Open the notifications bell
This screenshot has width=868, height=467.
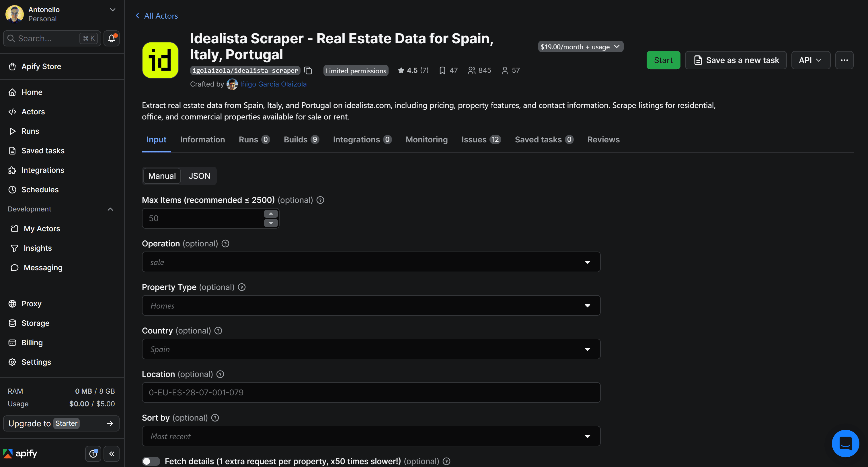click(111, 38)
